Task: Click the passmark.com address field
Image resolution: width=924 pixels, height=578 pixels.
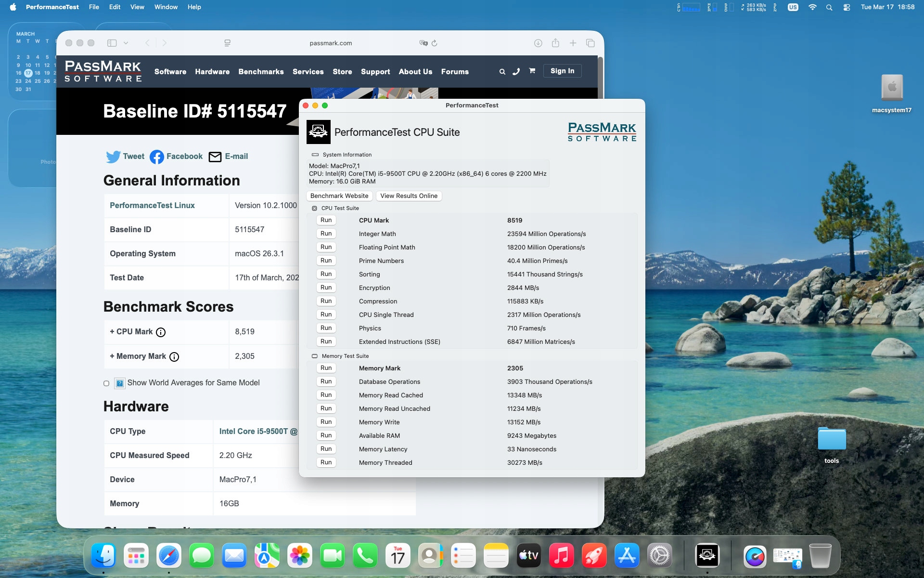Action: (331, 43)
